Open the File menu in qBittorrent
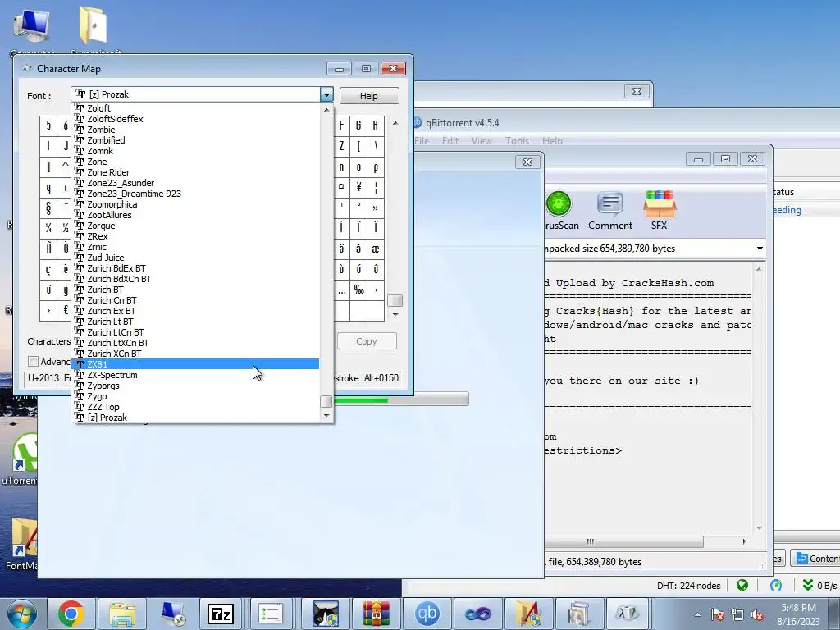840x630 pixels. tap(422, 140)
